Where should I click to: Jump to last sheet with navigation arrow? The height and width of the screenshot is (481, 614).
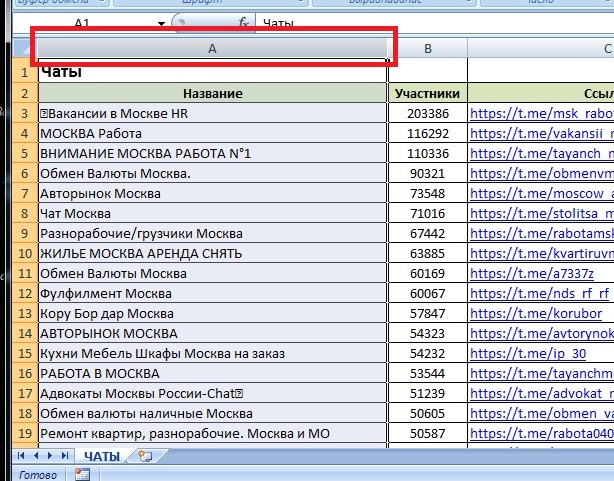(x=65, y=456)
